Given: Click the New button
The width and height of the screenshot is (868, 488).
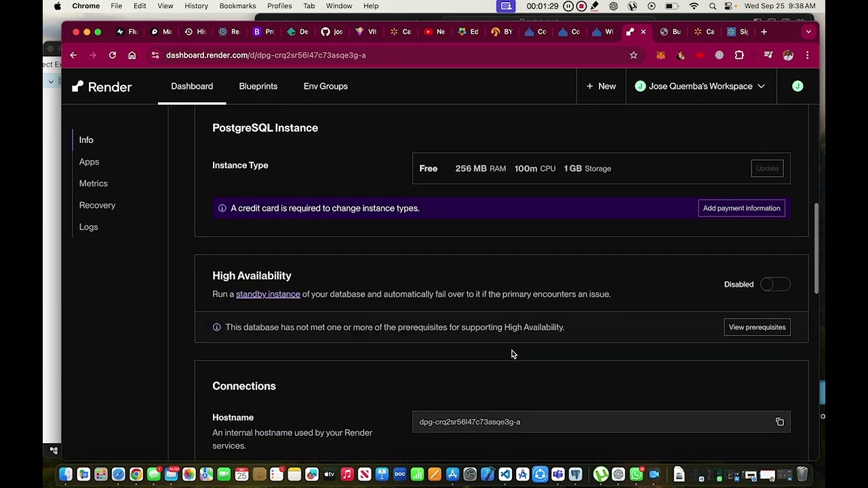Looking at the screenshot, I should pos(601,86).
